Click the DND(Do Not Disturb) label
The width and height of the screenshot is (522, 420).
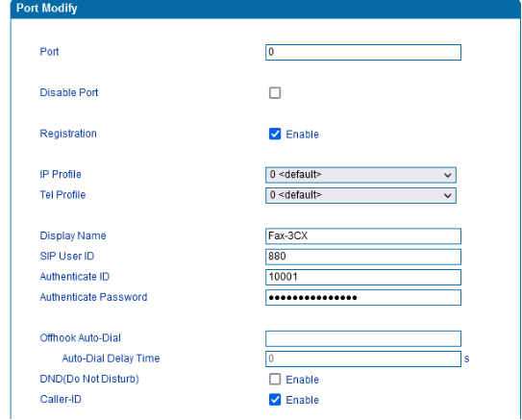89,379
